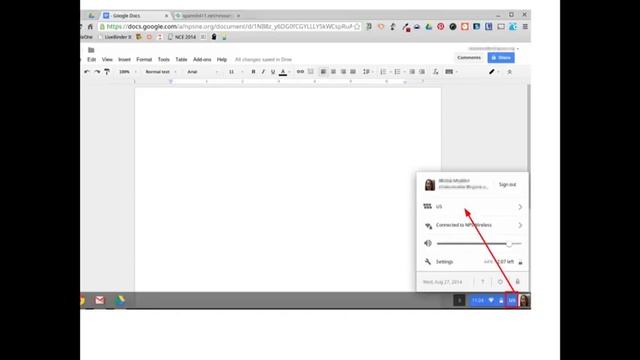Click Sign out in the tray
Image resolution: width=640 pixels, height=360 pixels.
coord(507,184)
